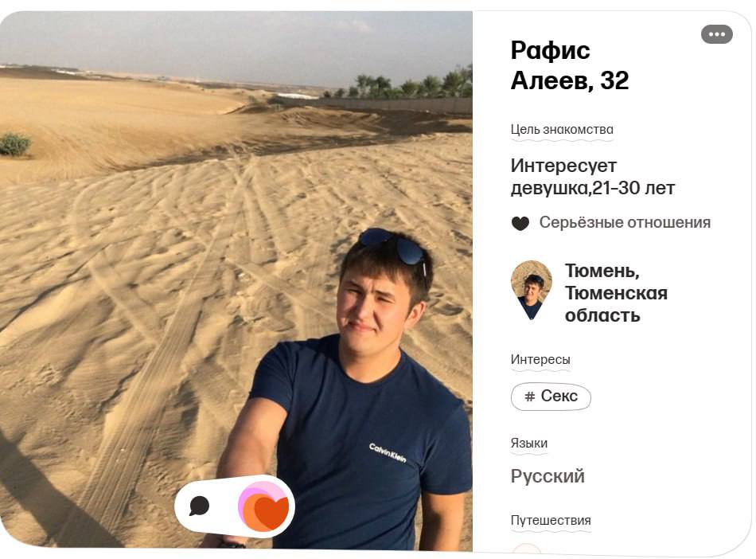The image size is (756, 559).
Task: Click the Calvin Klein logo on the photo
Action: coord(388,453)
